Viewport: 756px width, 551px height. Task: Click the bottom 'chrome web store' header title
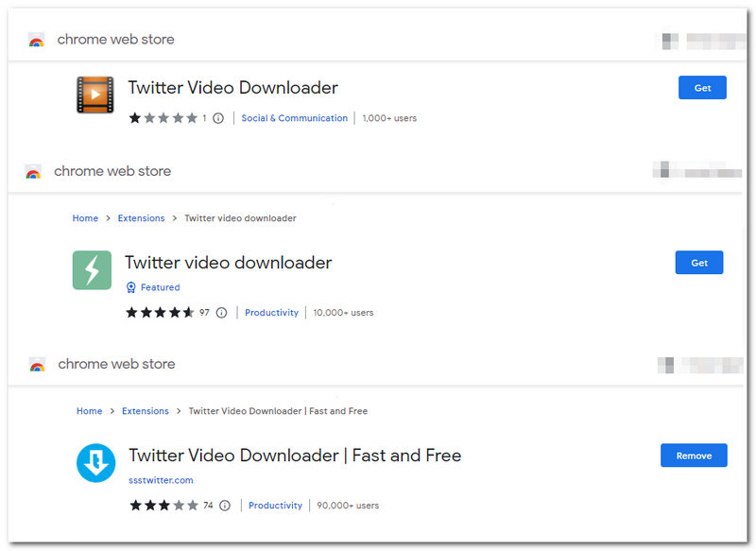(x=116, y=364)
